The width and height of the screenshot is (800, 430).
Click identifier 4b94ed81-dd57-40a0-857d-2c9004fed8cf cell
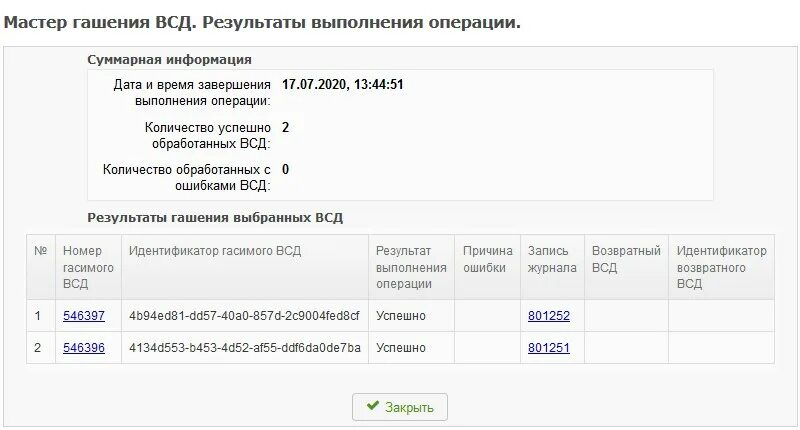tap(244, 316)
